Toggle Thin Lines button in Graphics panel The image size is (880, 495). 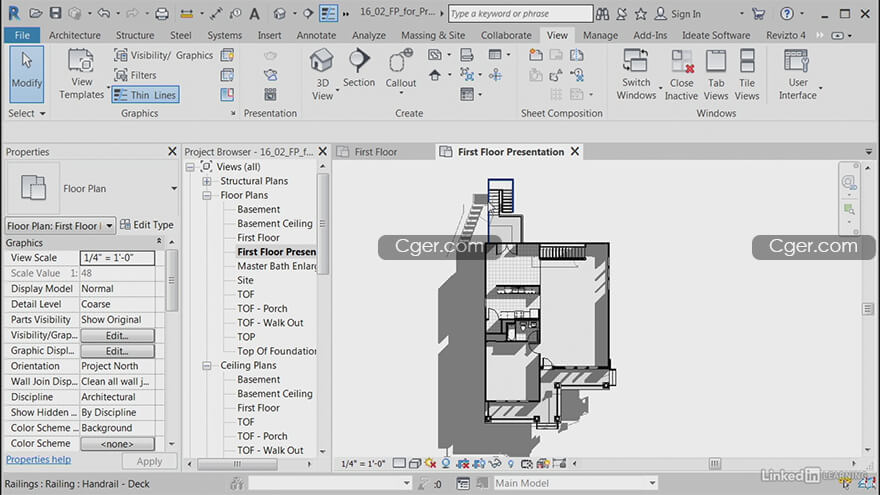click(x=145, y=95)
